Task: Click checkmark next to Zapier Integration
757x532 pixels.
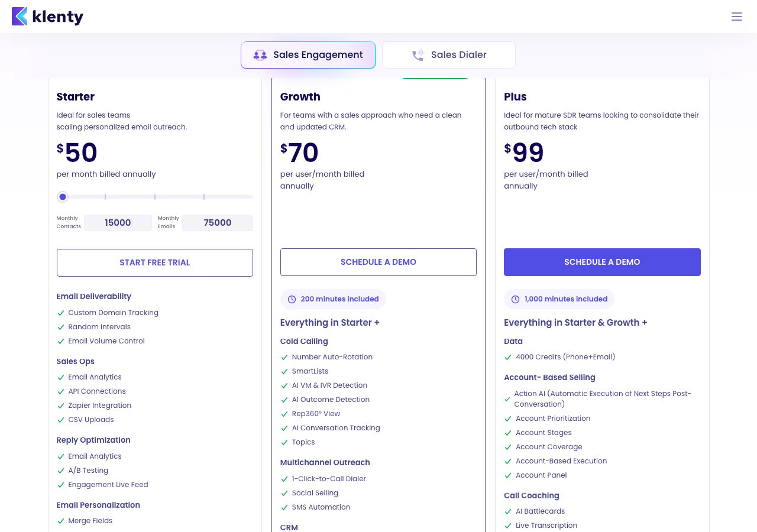Action: tap(60, 406)
